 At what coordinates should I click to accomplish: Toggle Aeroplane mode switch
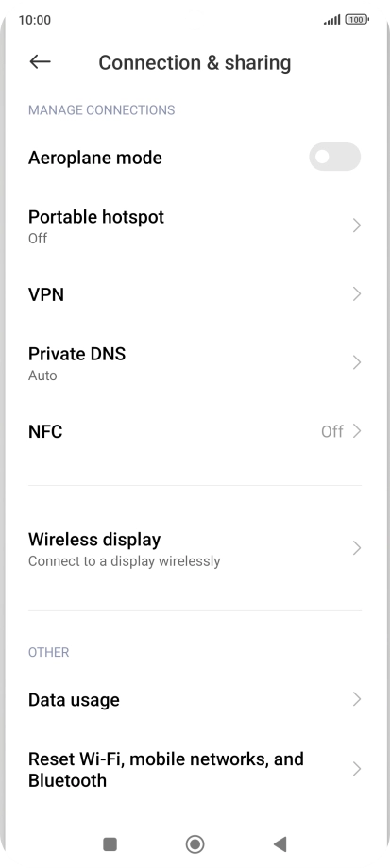click(x=334, y=157)
